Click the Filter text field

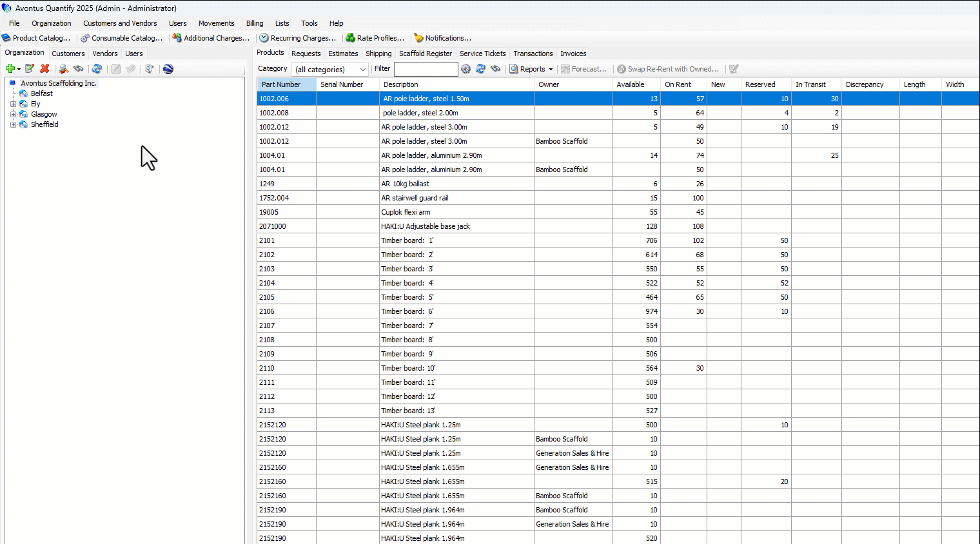coord(426,69)
